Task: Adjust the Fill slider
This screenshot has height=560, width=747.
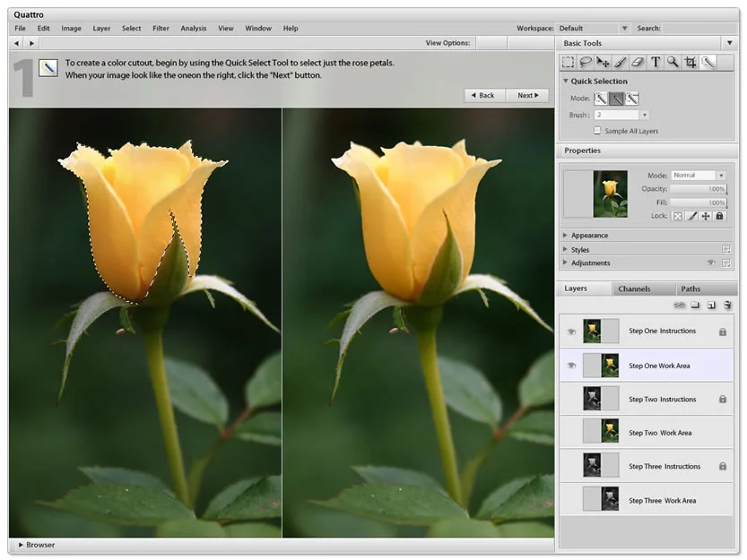Action: (699, 202)
